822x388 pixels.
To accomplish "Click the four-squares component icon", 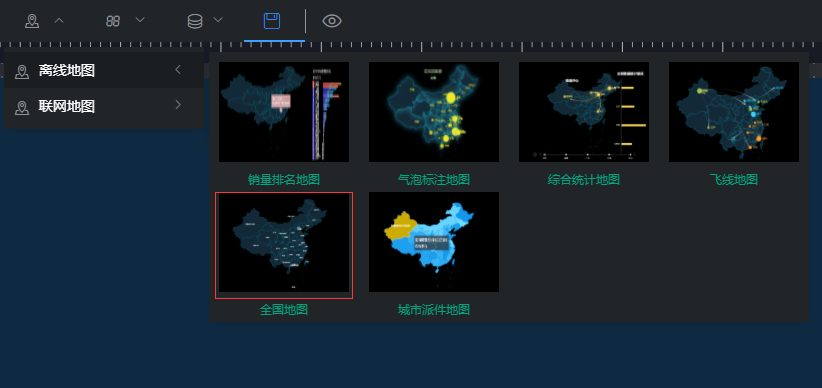I will 113,21.
